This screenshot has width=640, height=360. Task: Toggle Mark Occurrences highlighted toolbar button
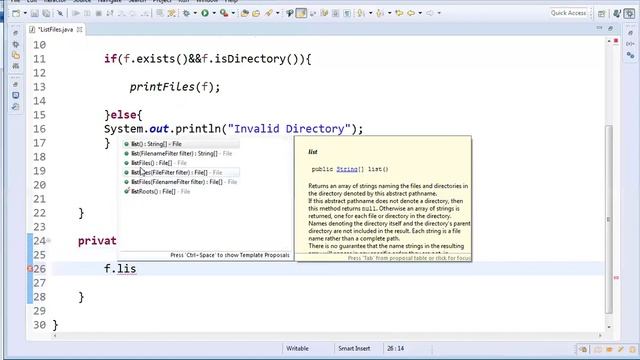301,13
